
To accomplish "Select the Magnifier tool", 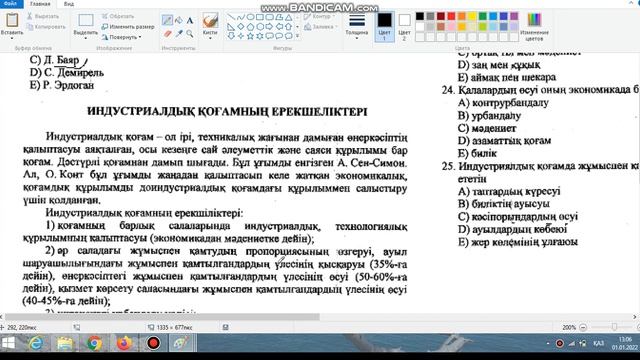I will coord(190,34).
